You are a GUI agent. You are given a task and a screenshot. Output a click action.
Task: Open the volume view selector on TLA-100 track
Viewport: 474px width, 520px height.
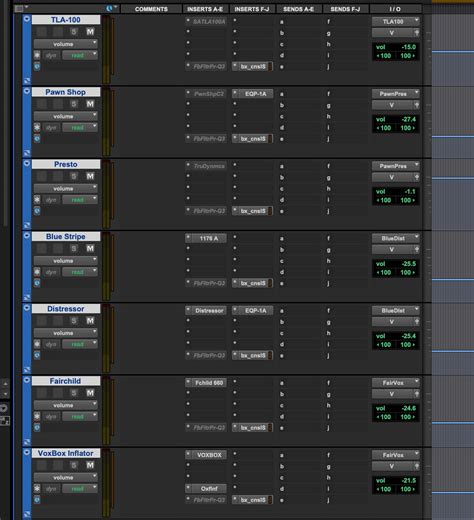click(x=66, y=44)
